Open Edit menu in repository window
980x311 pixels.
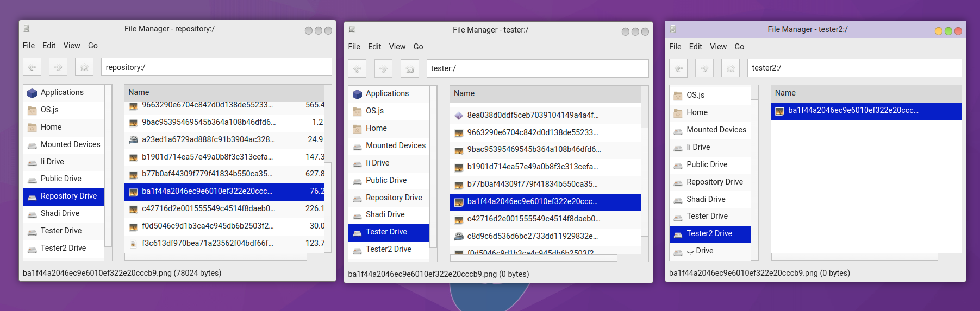(49, 46)
